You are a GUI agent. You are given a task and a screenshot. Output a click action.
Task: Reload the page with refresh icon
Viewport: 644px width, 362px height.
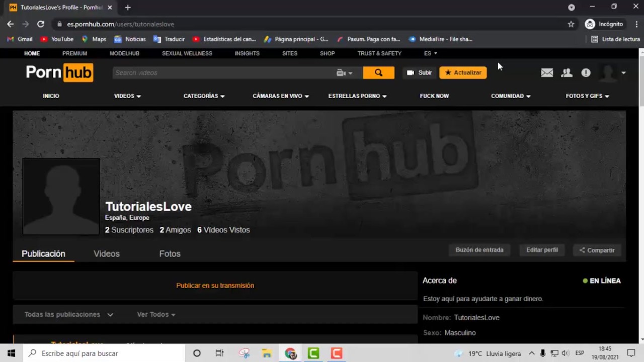tap(41, 24)
